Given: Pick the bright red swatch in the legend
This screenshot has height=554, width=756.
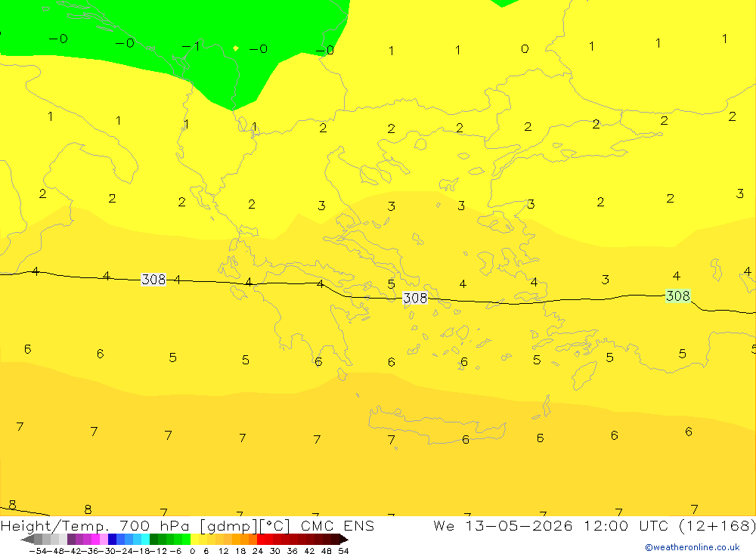Looking at the screenshot, I should (261, 540).
